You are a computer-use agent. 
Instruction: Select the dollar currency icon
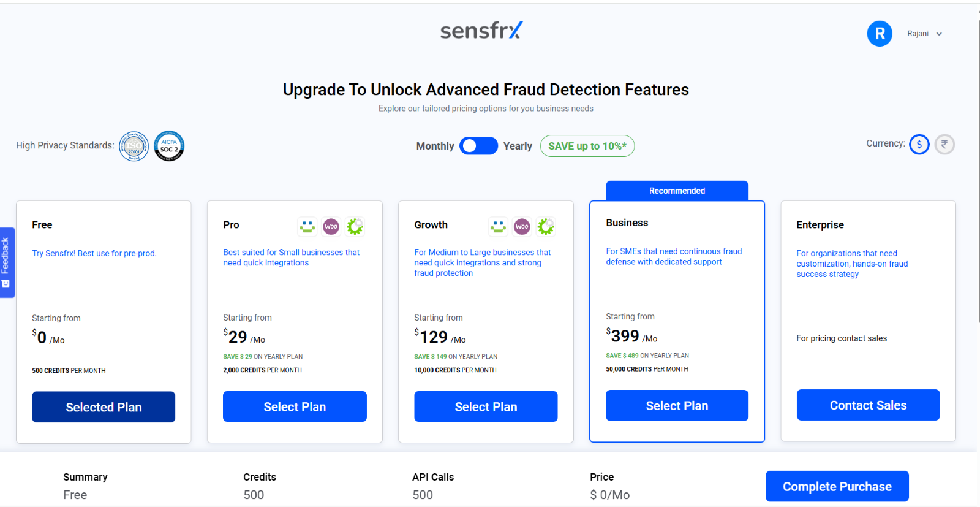[x=919, y=145]
